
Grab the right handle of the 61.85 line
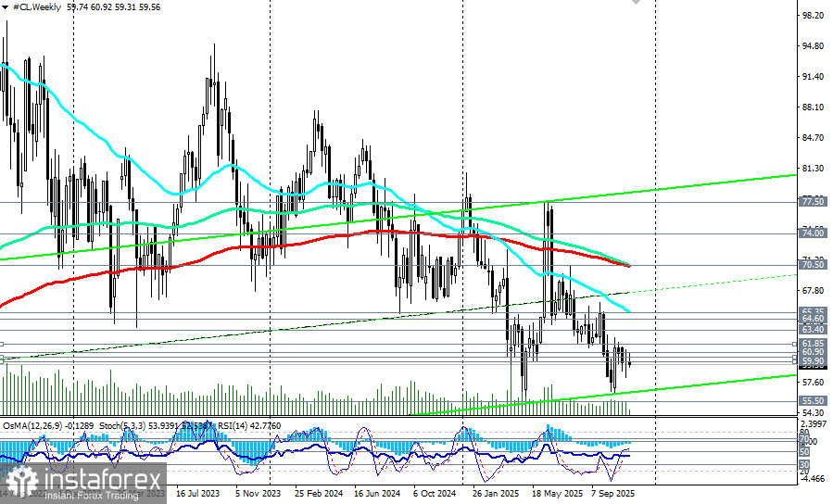coord(795,344)
